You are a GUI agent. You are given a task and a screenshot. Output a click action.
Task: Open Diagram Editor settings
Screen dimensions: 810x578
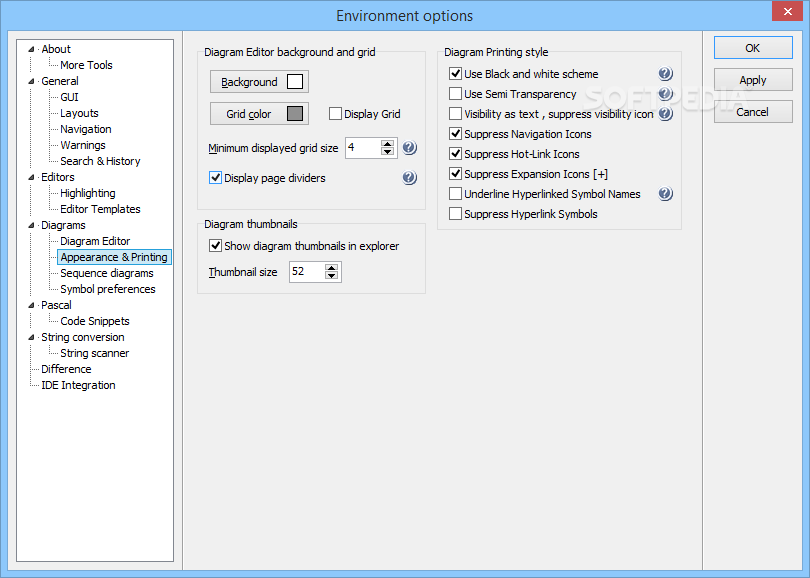point(95,241)
